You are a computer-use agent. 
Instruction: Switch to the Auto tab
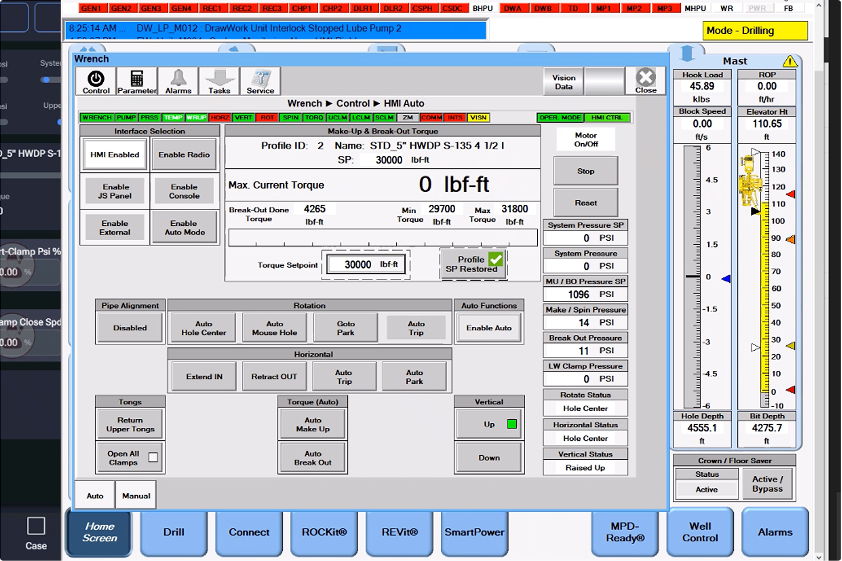coord(95,496)
